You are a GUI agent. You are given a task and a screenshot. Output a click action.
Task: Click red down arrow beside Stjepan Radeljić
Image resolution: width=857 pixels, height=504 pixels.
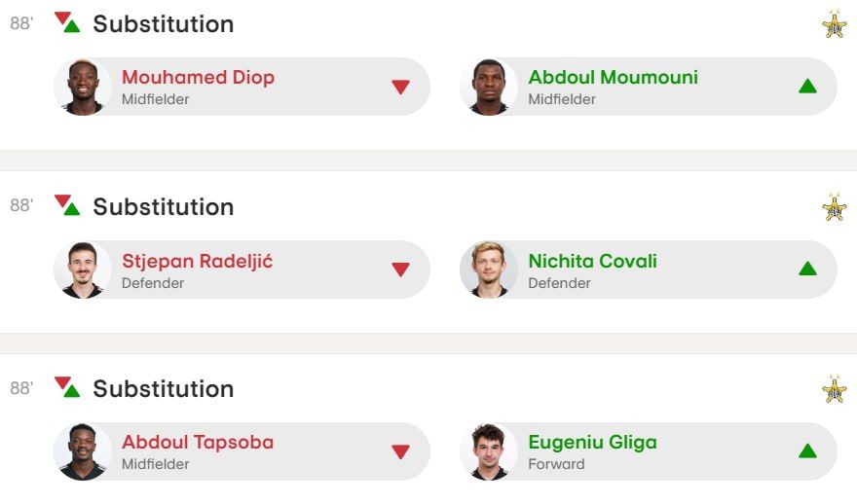pos(400,270)
